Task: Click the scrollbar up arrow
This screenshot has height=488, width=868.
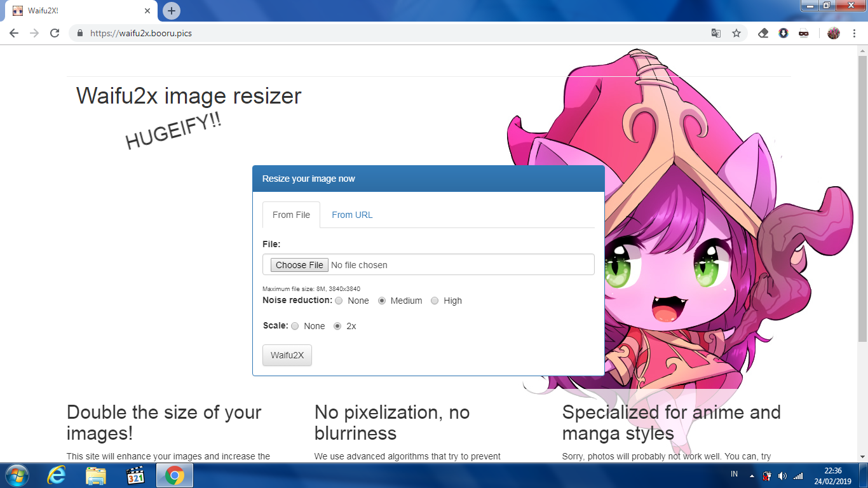Action: coord(862,50)
